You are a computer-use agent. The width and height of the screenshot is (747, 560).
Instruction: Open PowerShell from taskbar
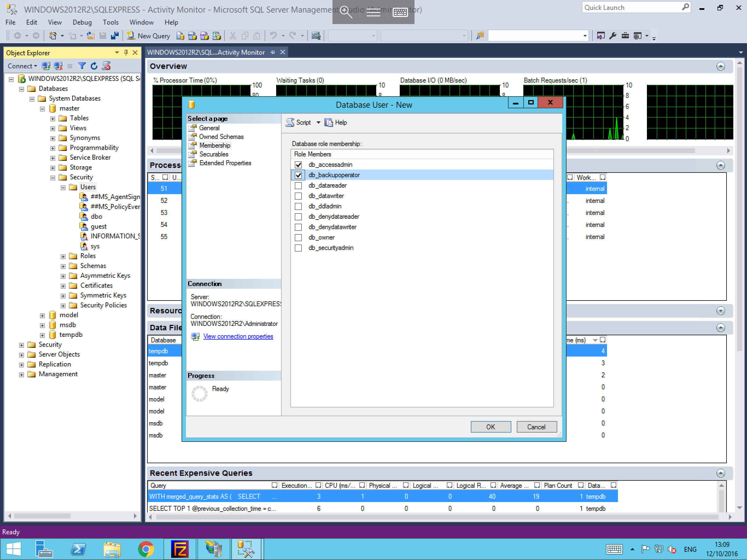click(x=78, y=549)
